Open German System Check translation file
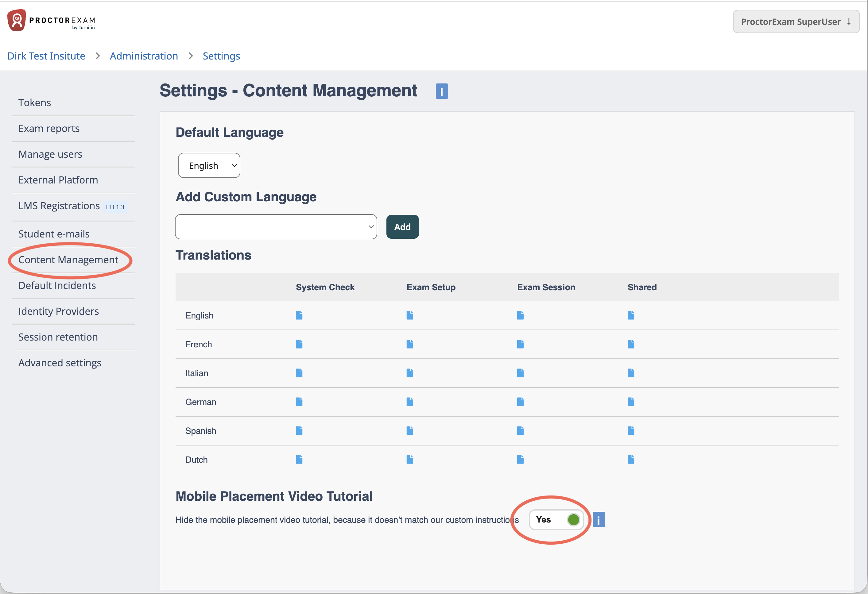 299,402
